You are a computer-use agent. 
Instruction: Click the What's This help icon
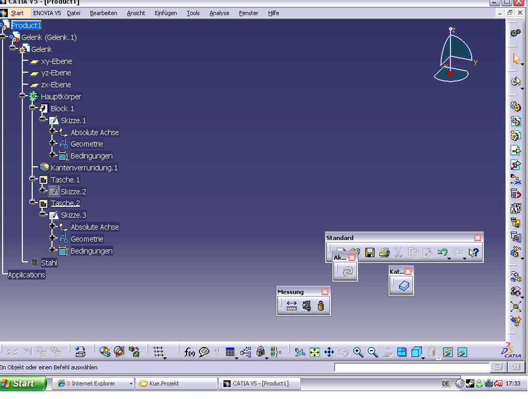[473, 252]
